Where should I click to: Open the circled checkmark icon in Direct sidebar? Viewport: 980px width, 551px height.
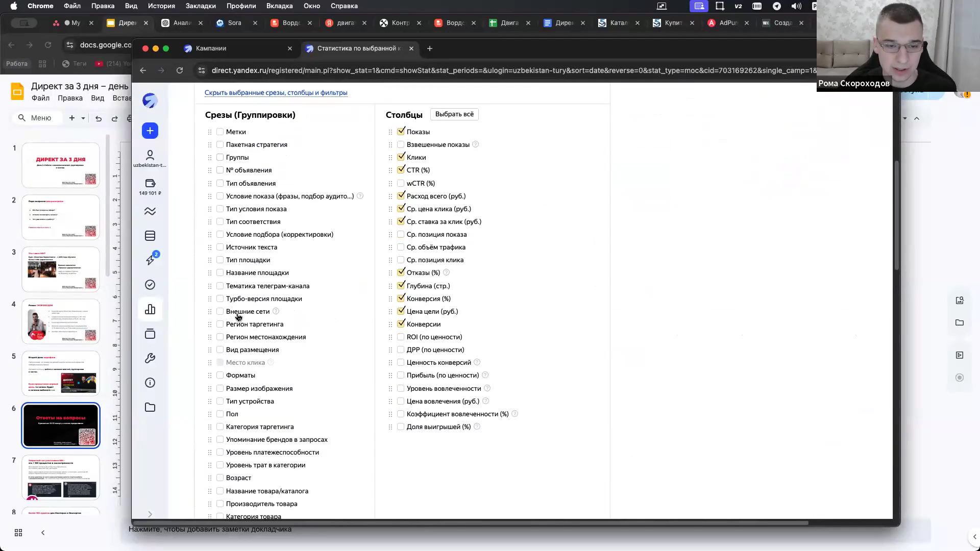tap(150, 285)
